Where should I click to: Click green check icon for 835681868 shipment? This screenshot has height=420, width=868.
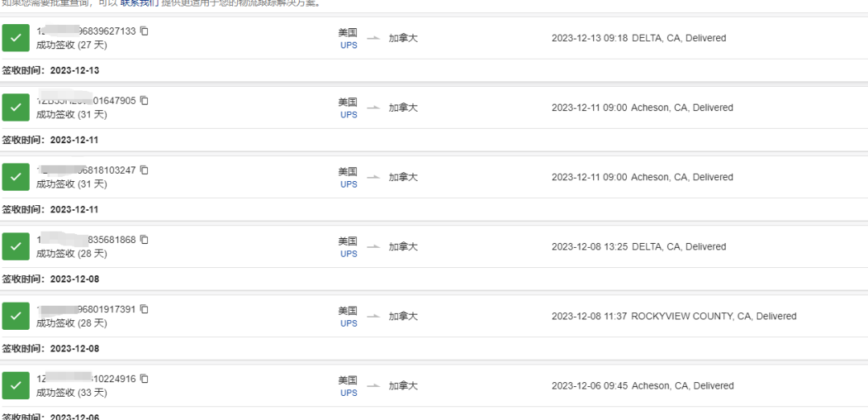[x=15, y=246]
